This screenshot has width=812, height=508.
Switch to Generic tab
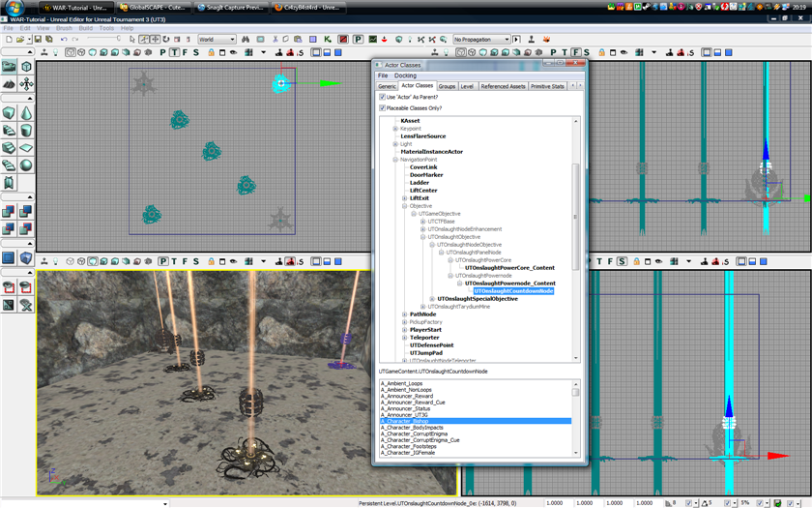point(387,86)
